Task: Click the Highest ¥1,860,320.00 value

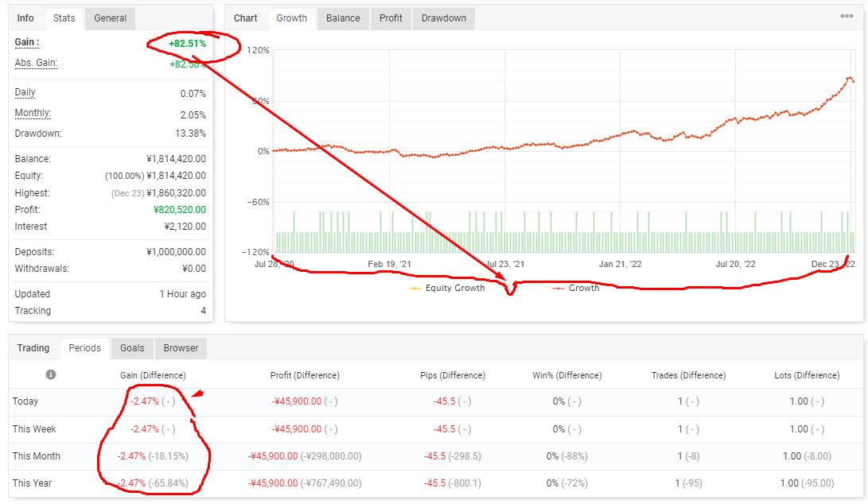Action: (x=176, y=193)
